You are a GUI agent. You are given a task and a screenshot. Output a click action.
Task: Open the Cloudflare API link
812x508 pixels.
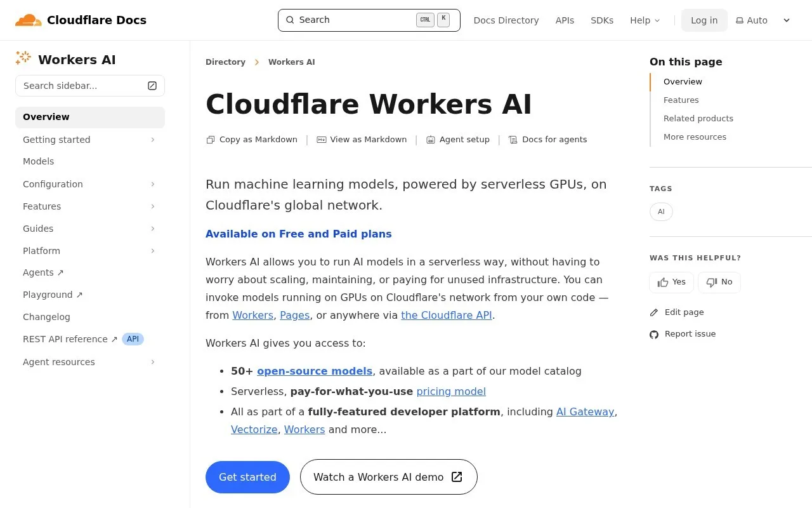tap(447, 315)
